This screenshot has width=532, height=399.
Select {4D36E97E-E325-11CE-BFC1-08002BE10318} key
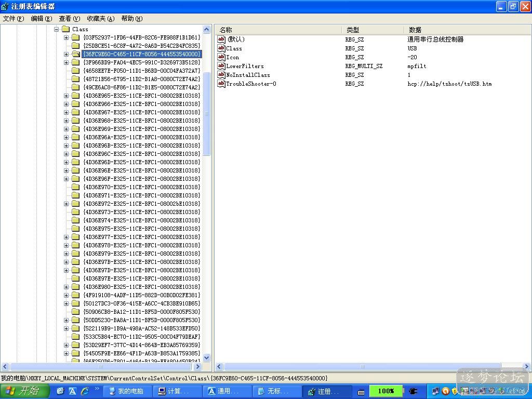(142, 278)
